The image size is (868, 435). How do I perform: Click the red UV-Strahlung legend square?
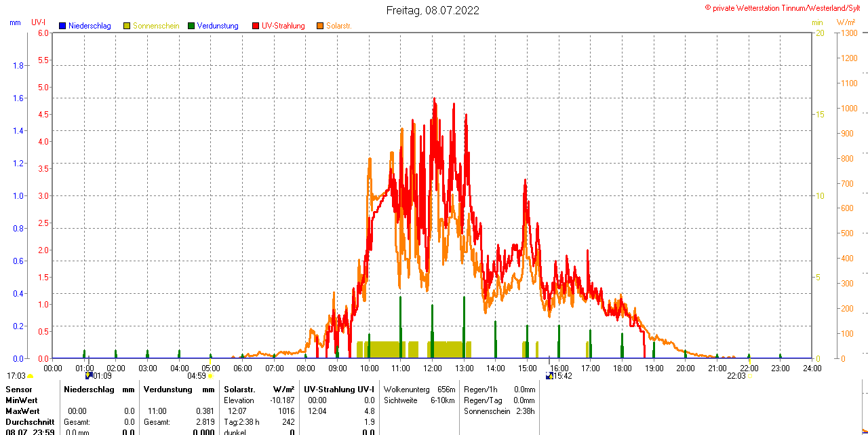click(256, 26)
